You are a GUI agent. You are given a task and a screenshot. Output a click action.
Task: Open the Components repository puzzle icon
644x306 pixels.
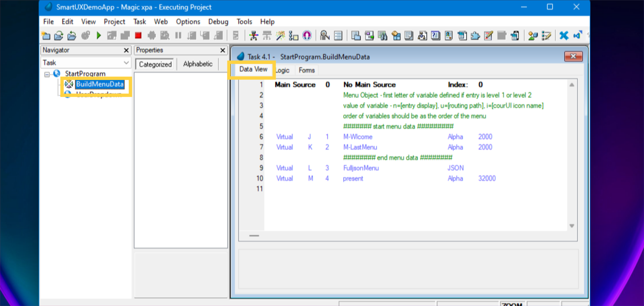(475, 35)
